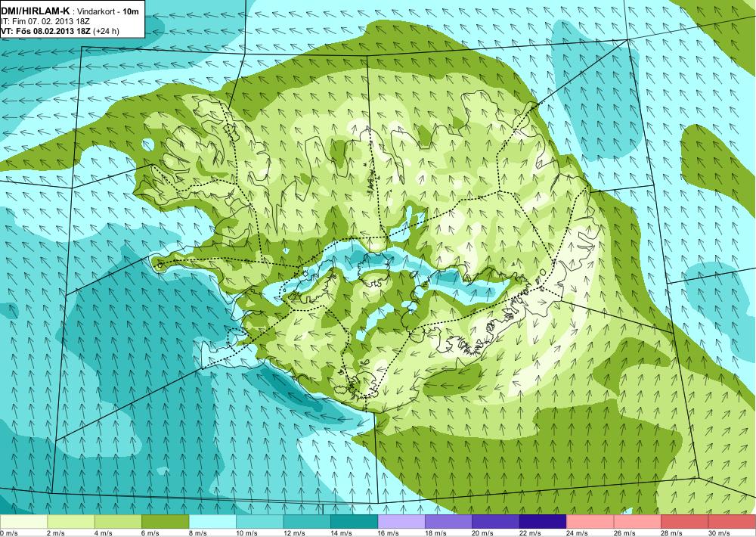The width and height of the screenshot is (756, 537).
Task: Click the "12 m/s" legend label
Action: pyautogui.click(x=294, y=533)
